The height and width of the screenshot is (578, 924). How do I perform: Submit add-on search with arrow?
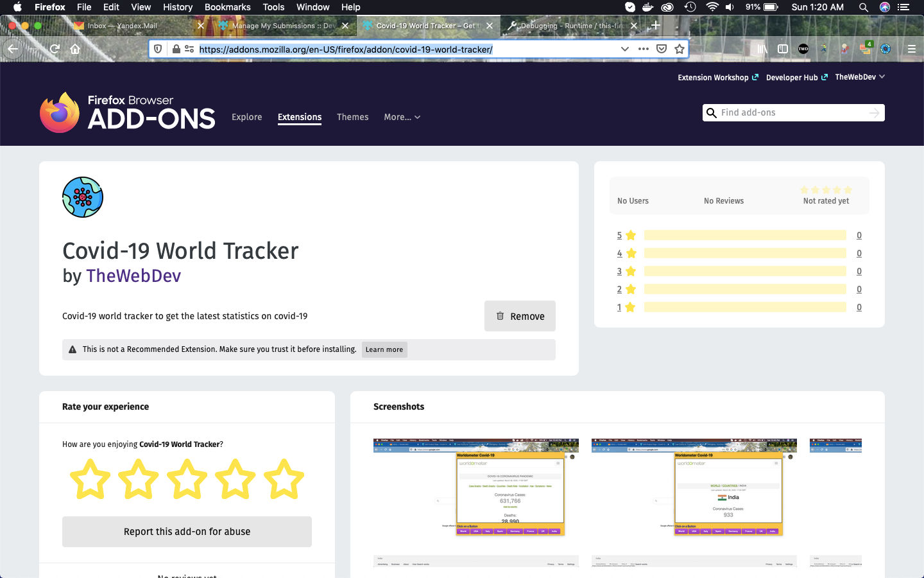874,113
